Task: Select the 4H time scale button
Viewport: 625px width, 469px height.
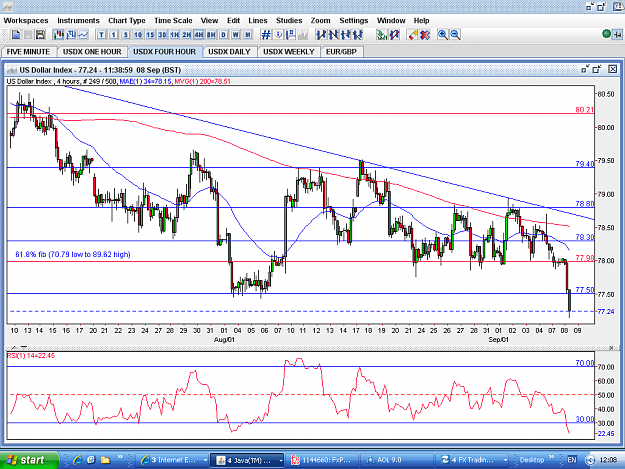Action: (x=199, y=35)
